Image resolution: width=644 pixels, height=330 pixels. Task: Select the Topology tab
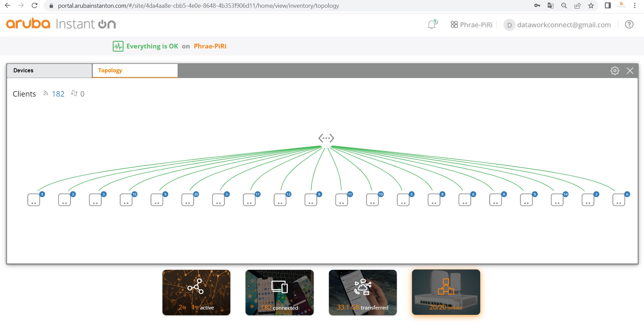(135, 71)
